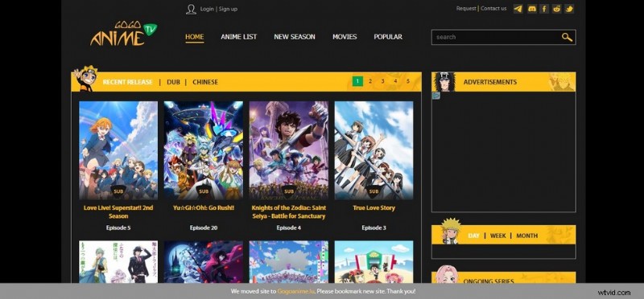This screenshot has height=299, width=644.
Task: Click the Sign up link
Action: (228, 9)
